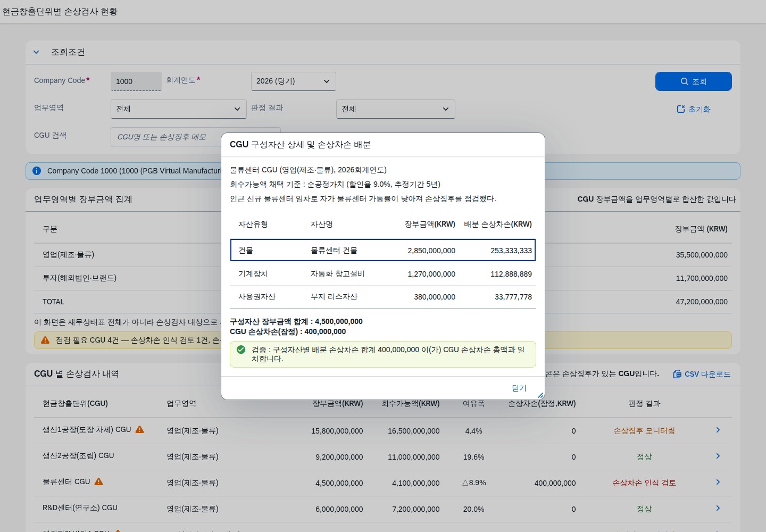This screenshot has height=532, width=766.
Task: Click the 253,333,333 배분 손상차손 value
Action: pyautogui.click(x=511, y=251)
